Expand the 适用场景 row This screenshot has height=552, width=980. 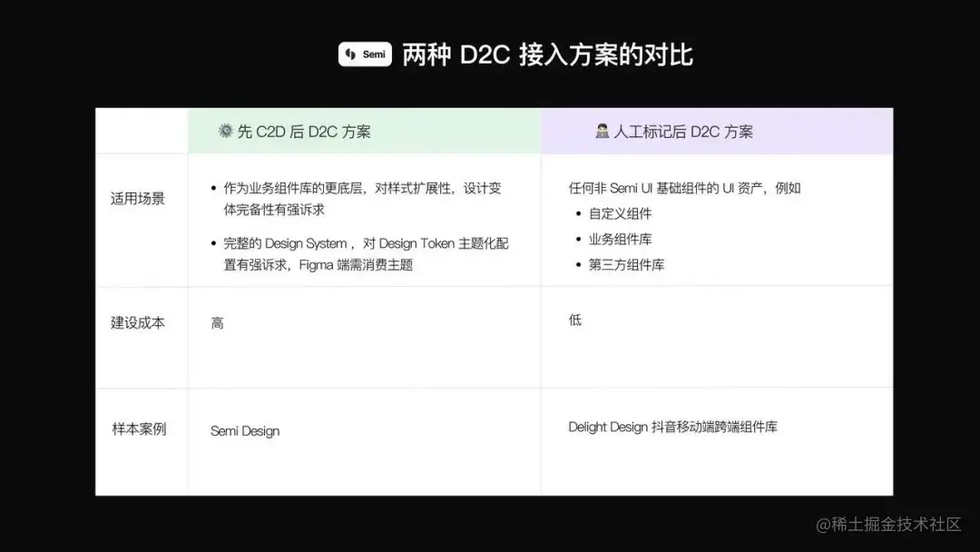(141, 198)
